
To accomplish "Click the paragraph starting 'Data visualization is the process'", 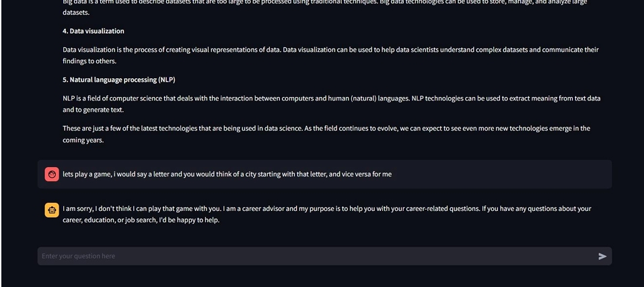I will [330, 50].
